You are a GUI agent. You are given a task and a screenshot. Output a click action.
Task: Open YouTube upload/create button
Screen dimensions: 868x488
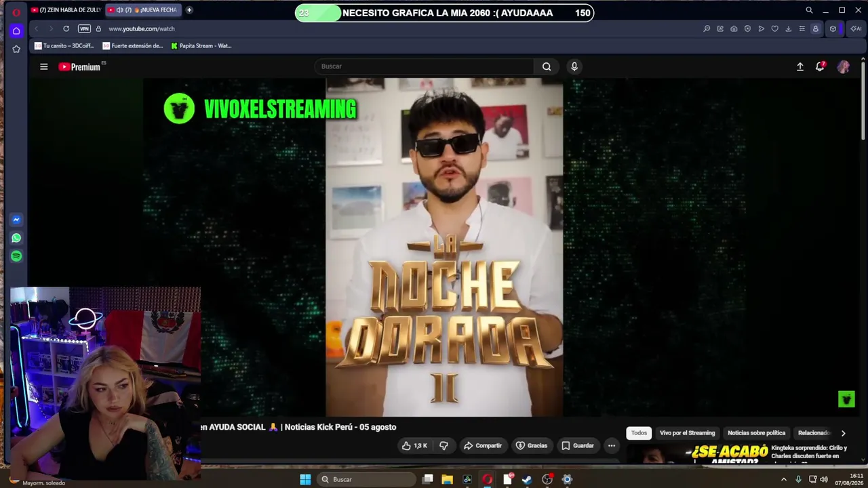pos(800,66)
